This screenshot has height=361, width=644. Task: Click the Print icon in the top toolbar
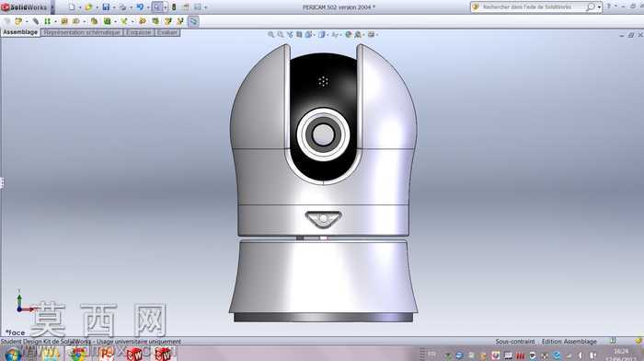pos(122,7)
